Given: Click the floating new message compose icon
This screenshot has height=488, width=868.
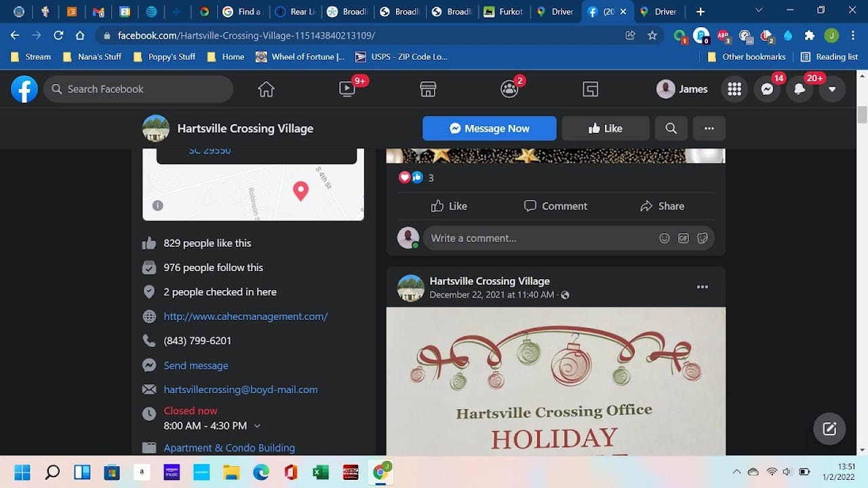Looking at the screenshot, I should (829, 428).
